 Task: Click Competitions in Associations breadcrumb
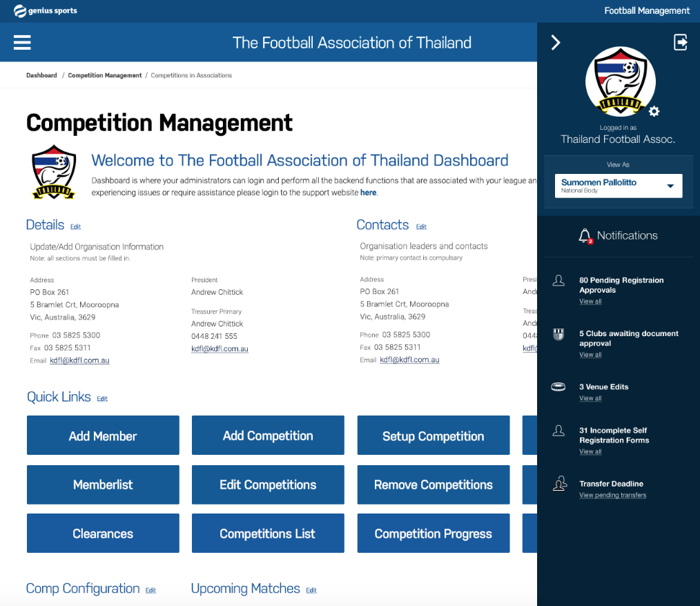point(191,75)
